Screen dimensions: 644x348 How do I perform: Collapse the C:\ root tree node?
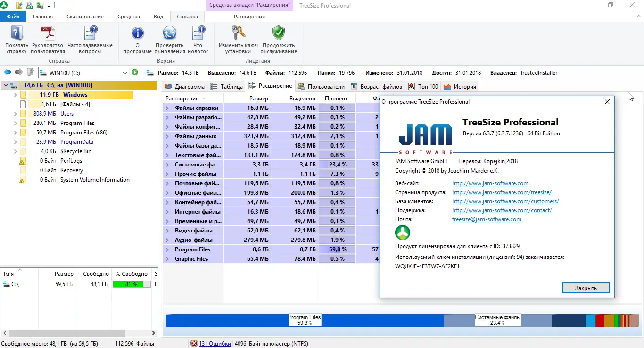pyautogui.click(x=6, y=85)
